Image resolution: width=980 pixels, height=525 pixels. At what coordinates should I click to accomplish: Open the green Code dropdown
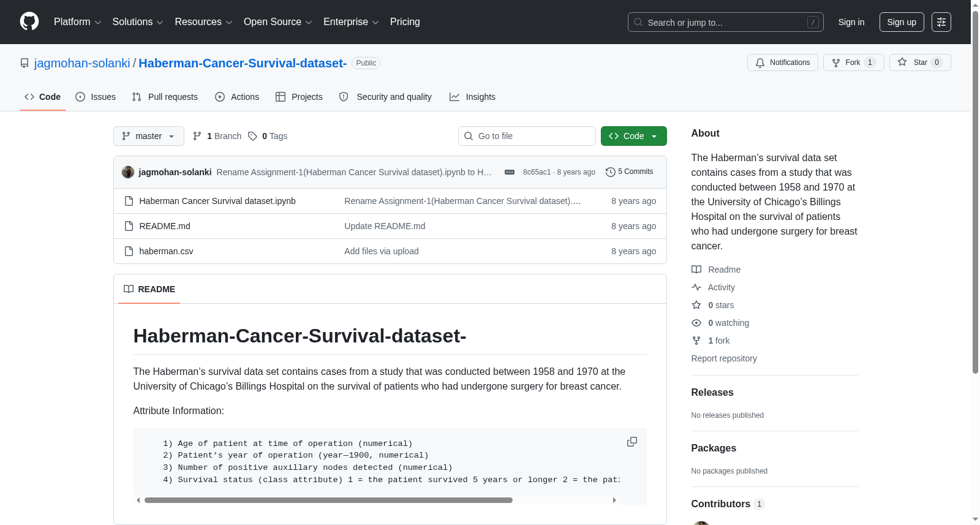(x=634, y=136)
